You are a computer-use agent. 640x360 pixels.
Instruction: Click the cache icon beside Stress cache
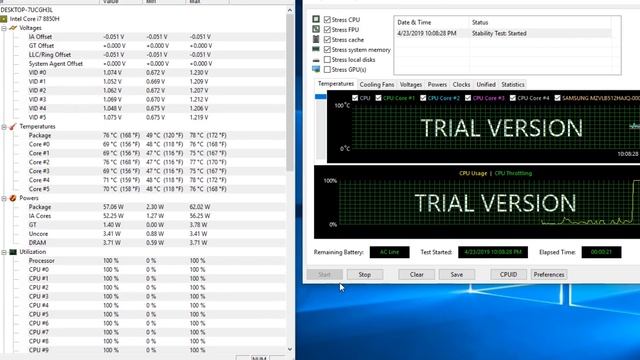point(316,39)
